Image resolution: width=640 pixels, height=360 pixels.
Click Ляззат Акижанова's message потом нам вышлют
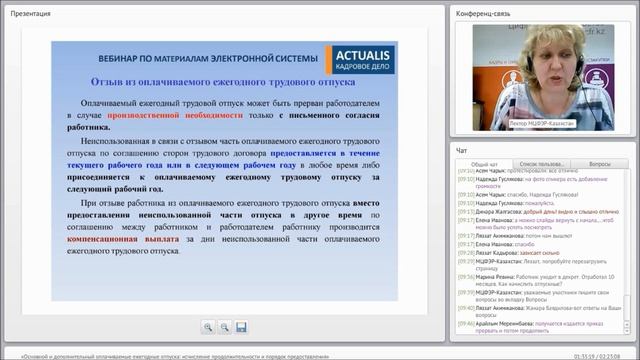[515, 236]
